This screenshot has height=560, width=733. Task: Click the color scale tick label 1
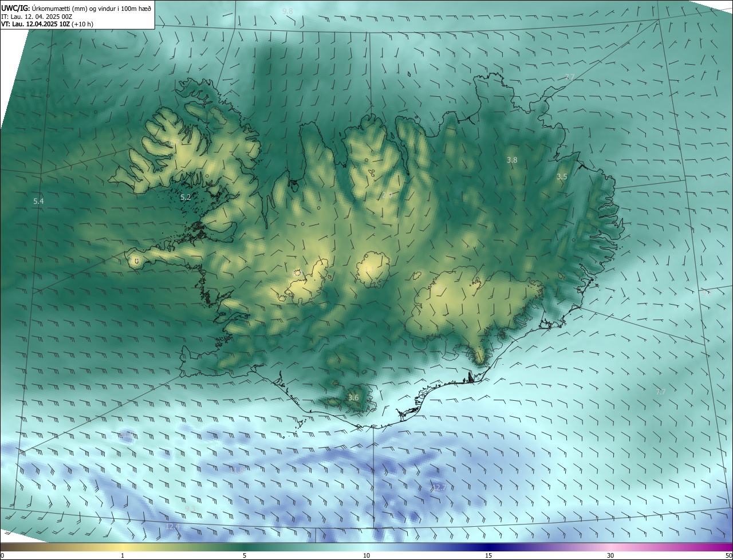(x=123, y=555)
